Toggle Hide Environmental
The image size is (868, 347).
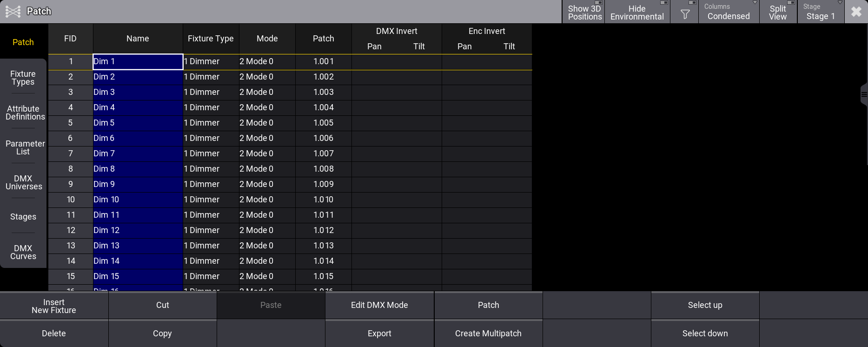(x=637, y=12)
